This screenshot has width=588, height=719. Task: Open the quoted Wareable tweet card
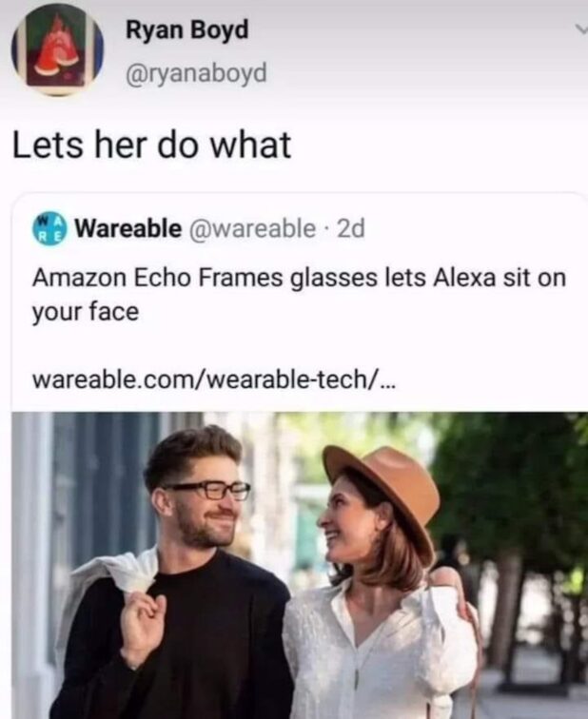(300, 456)
